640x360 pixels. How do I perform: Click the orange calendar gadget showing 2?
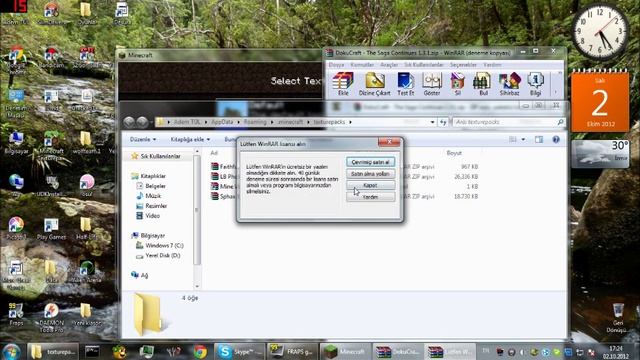coord(600,101)
